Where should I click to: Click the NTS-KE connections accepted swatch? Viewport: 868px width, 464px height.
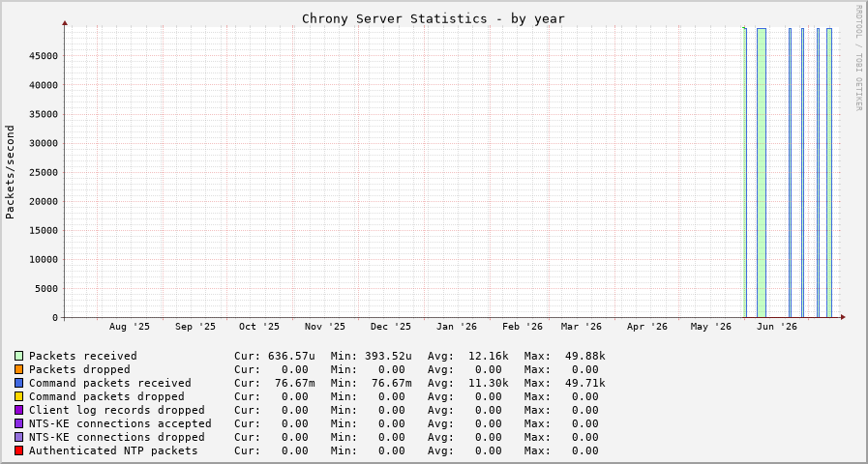[18, 423]
